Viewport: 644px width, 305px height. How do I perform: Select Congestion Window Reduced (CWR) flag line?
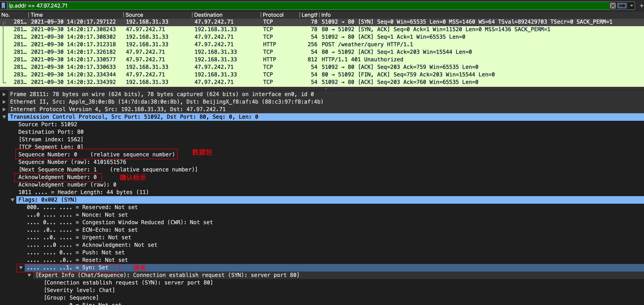(120, 223)
